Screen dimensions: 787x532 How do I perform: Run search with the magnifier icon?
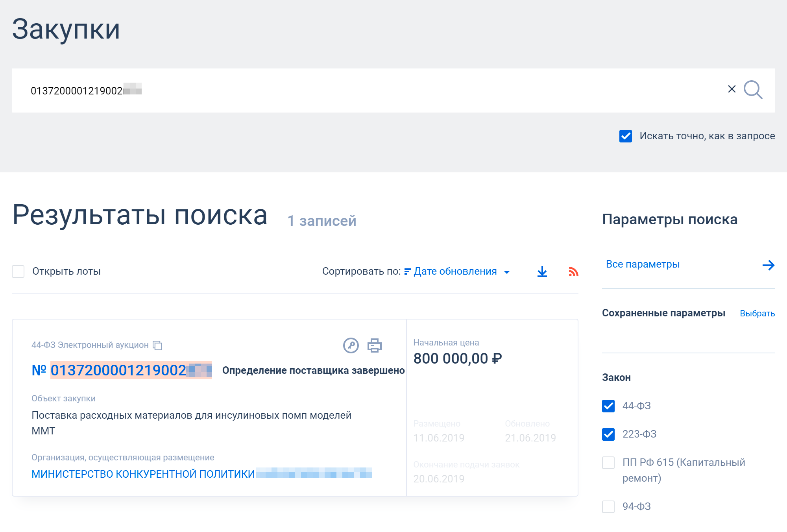[x=753, y=90]
